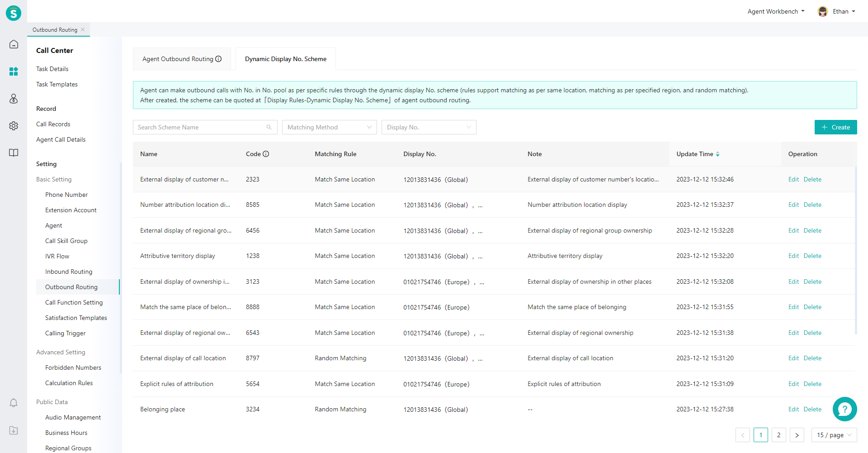
Task: Edit Explicit rules of attribution scheme
Action: (793, 384)
